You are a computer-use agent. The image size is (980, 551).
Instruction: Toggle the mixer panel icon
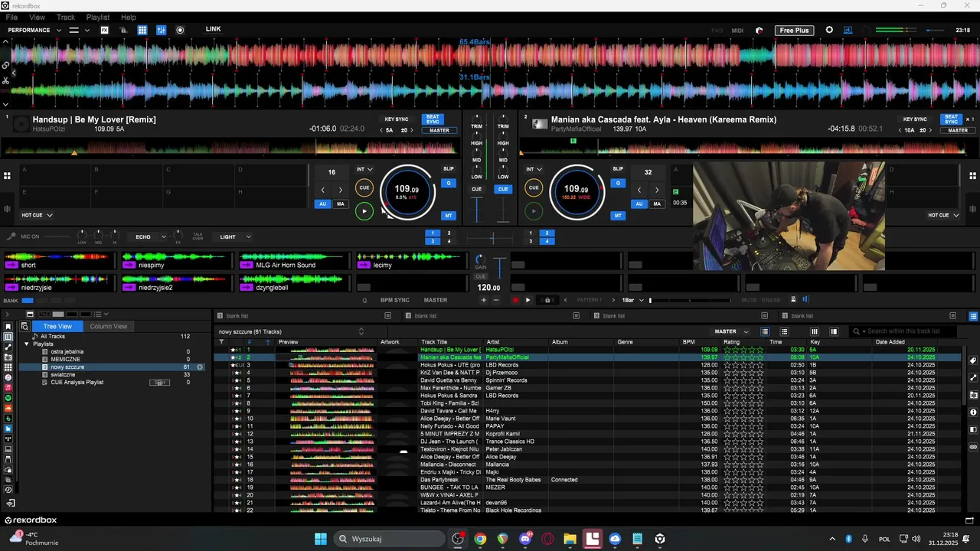point(161,30)
